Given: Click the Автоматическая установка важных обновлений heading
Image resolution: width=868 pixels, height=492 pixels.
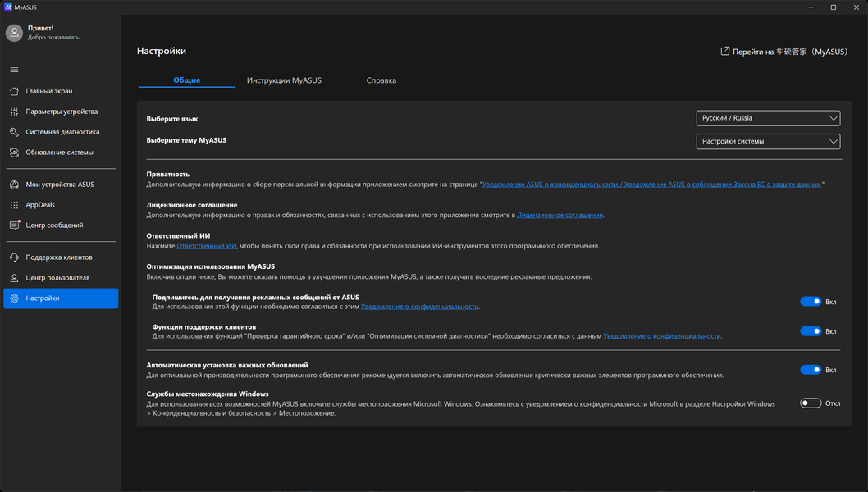Looking at the screenshot, I should tap(227, 365).
